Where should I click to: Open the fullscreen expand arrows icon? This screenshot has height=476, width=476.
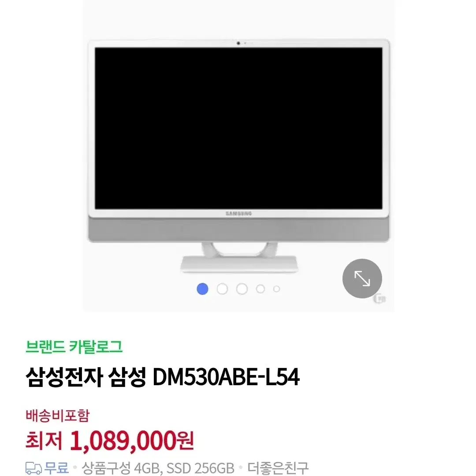(362, 279)
